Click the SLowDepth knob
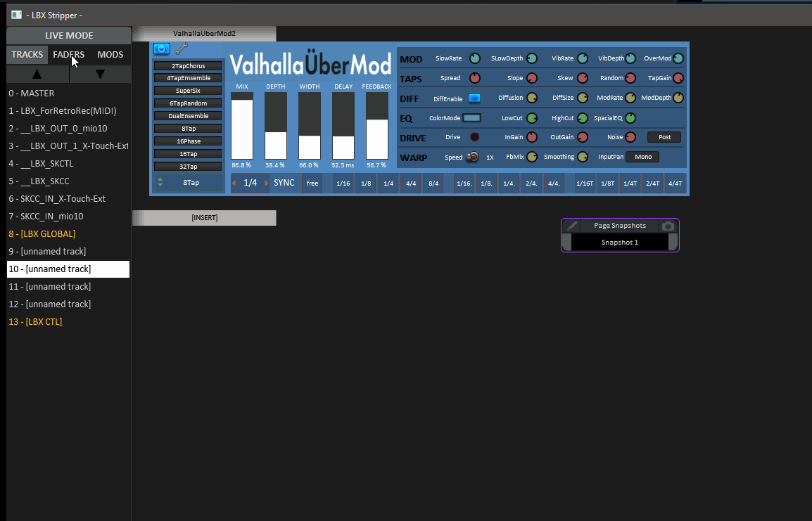This screenshot has width=812, height=521. (532, 58)
